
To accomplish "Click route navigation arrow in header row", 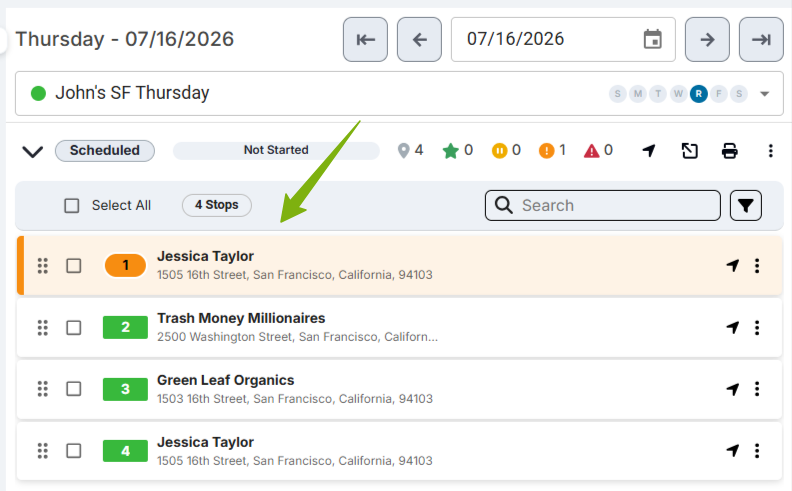I will tap(649, 151).
